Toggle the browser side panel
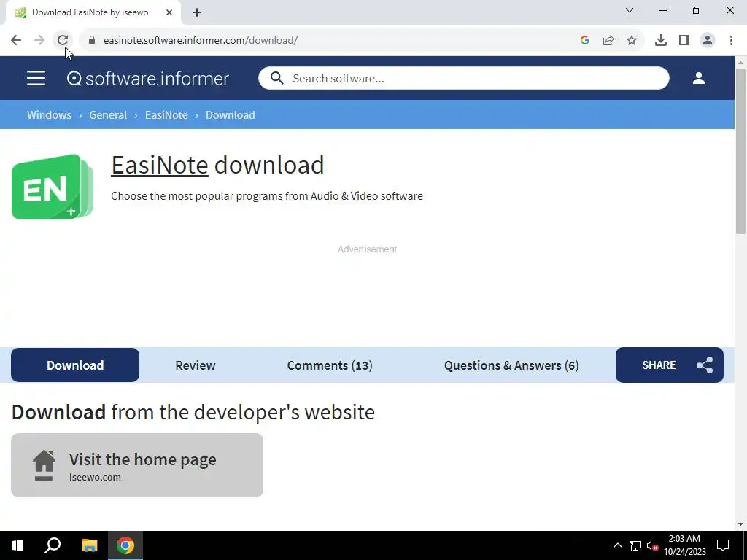The image size is (747, 560). point(684,41)
